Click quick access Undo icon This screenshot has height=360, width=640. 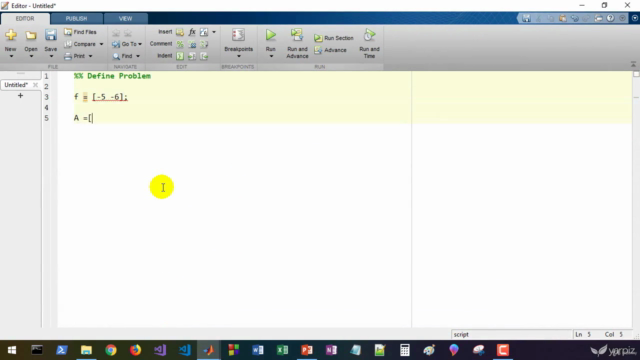point(575,18)
